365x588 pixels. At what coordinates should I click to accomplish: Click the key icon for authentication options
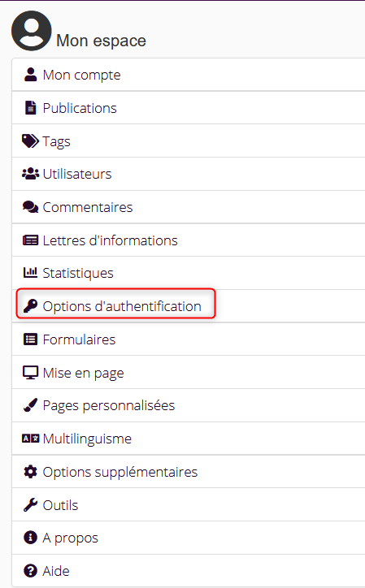[x=30, y=306]
